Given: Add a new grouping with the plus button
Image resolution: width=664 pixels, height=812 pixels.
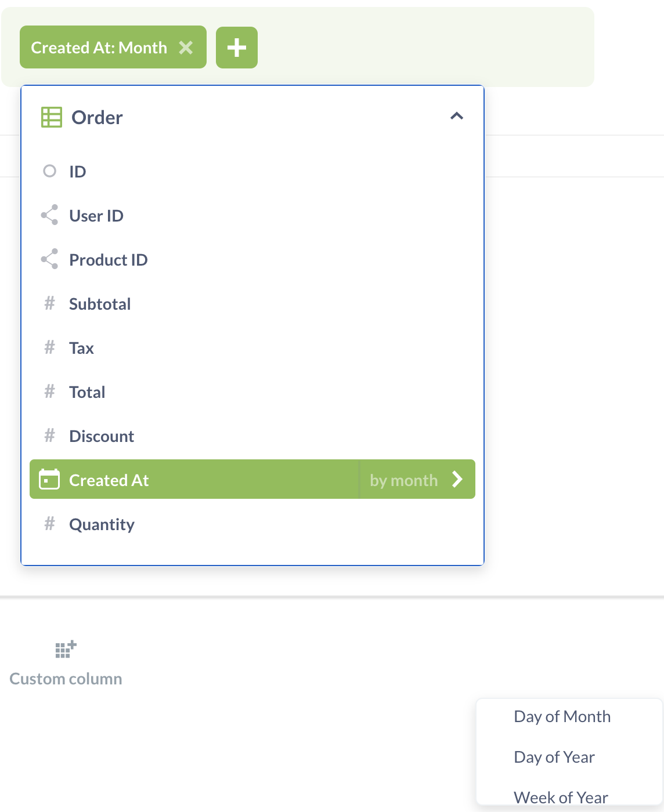Looking at the screenshot, I should point(236,48).
